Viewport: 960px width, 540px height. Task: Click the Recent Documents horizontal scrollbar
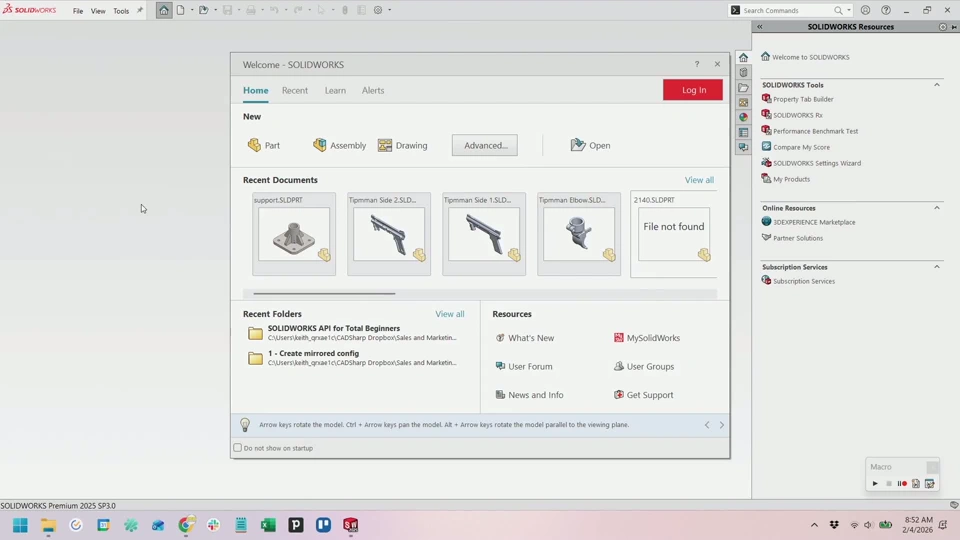pyautogui.click(x=324, y=294)
